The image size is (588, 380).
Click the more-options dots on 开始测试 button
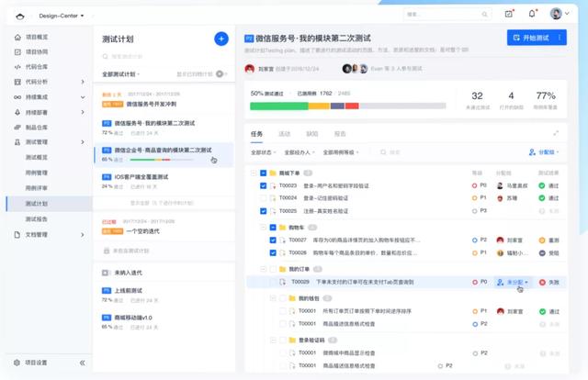coord(560,38)
